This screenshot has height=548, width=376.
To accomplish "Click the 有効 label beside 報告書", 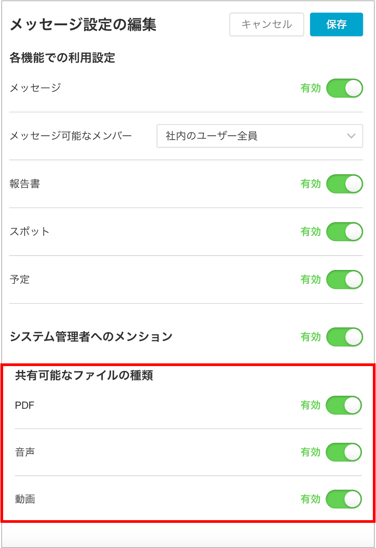I will click(311, 184).
